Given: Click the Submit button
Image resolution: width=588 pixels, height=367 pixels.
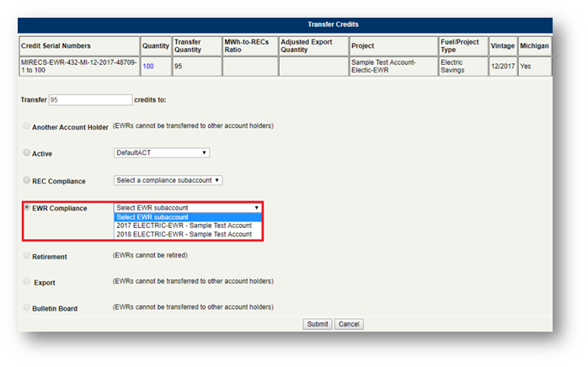Looking at the screenshot, I should point(317,324).
